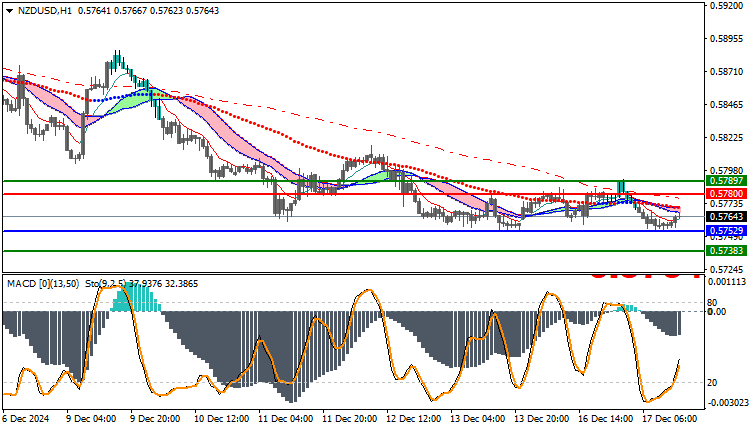Click the 0.001113 MACD scale value
The width and height of the screenshot is (750, 430).
coord(726,282)
